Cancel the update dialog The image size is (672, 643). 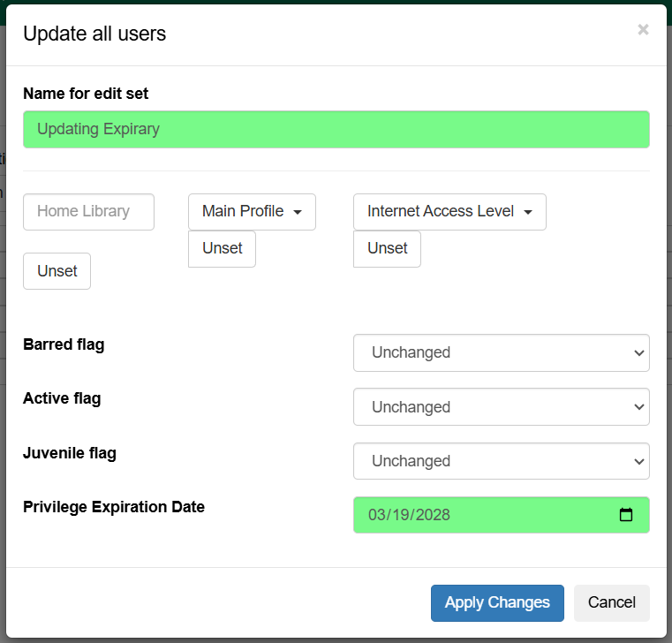coord(611,602)
